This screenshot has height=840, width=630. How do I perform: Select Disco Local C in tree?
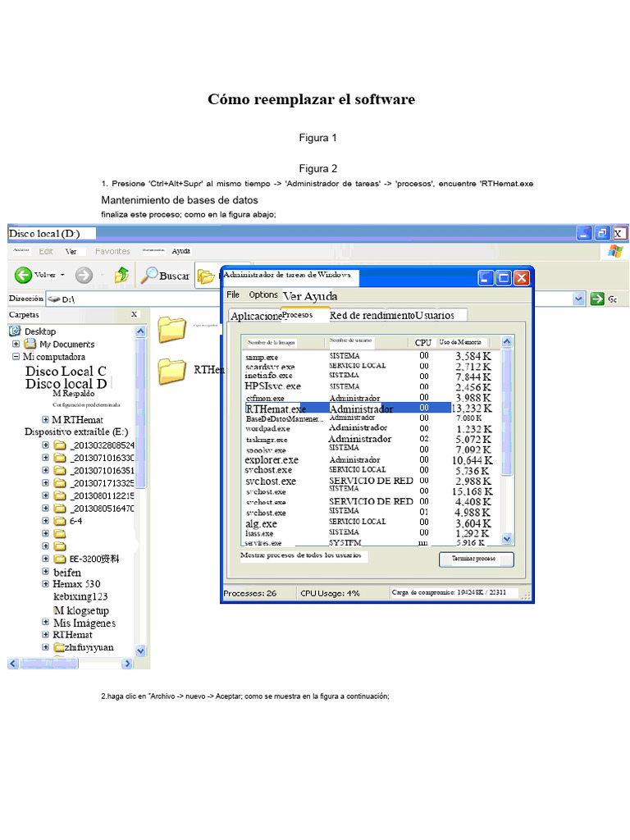click(66, 371)
